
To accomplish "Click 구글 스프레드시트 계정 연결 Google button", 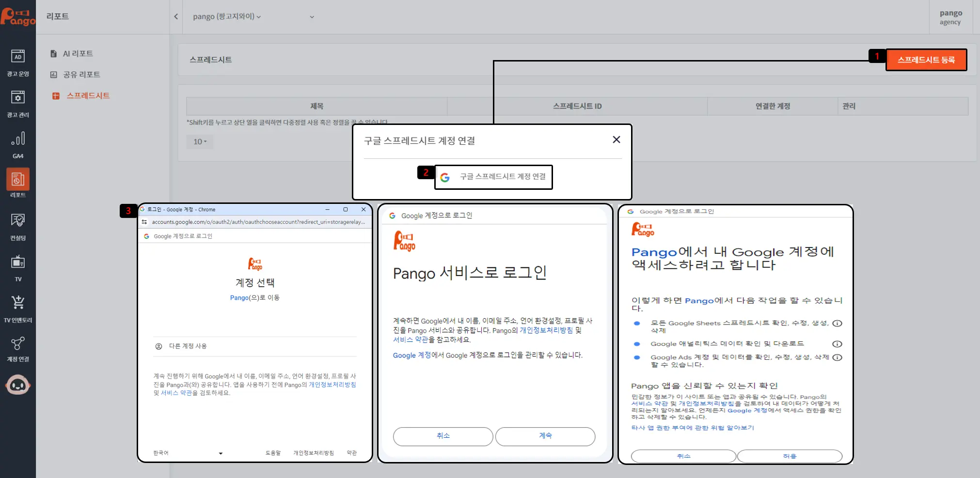I will pos(493,177).
